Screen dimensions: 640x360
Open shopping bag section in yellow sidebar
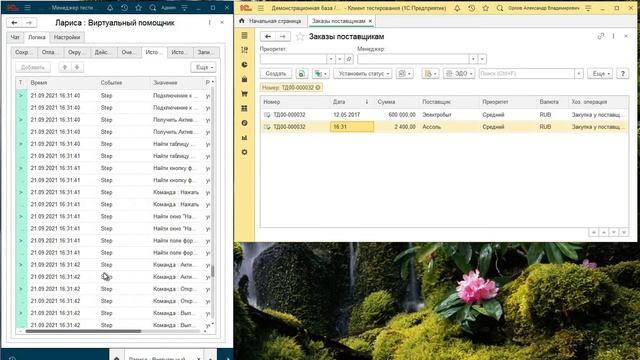244,79
